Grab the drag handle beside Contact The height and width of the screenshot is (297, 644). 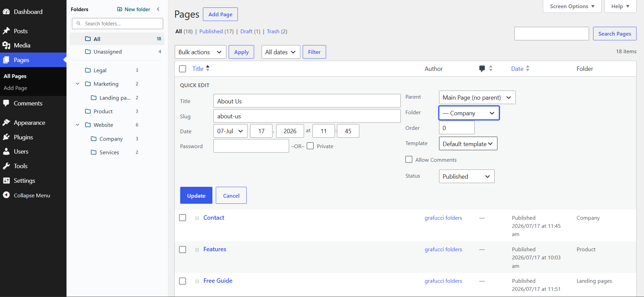coord(197,218)
